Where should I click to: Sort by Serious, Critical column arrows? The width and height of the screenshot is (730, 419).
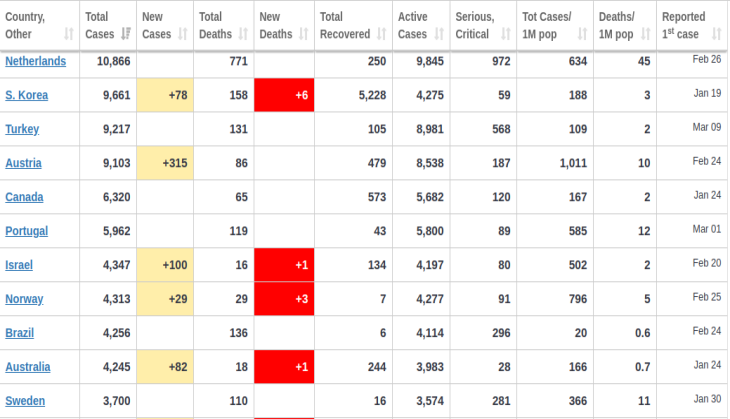coord(506,34)
